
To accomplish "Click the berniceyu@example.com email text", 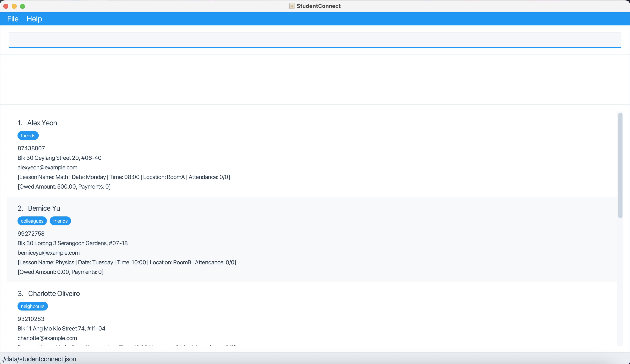I will (x=49, y=253).
